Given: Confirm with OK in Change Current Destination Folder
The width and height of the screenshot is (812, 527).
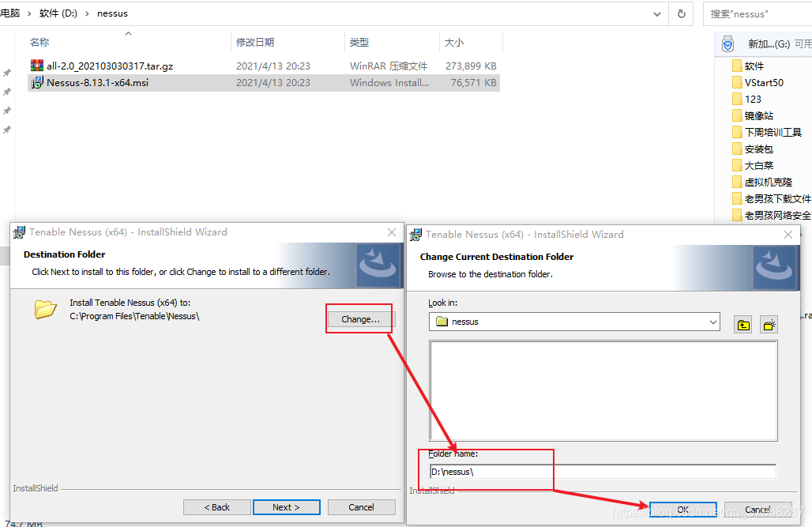Looking at the screenshot, I should [x=683, y=510].
